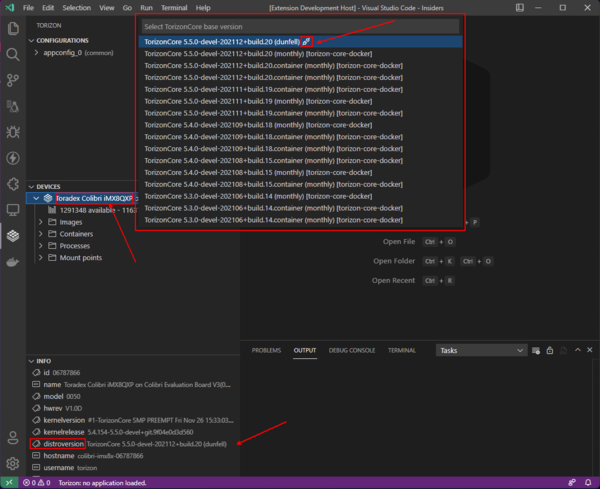Open the Accounts icon in activity bar
Viewport: 600px width, 489px height.
click(x=13, y=438)
